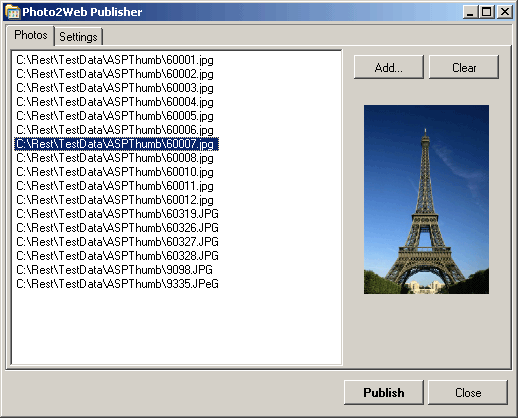Image resolution: width=518 pixels, height=418 pixels.
Task: Select file 60003.jpg in the list
Action: [x=115, y=88]
